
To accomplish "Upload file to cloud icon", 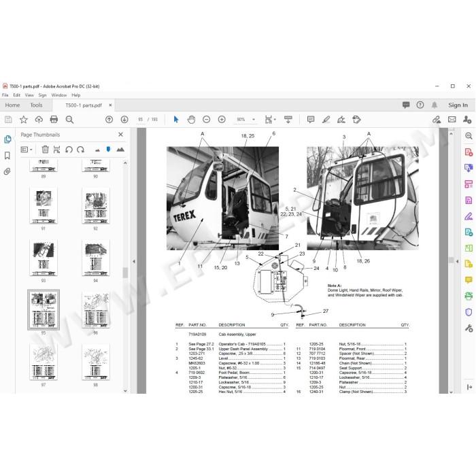I will tap(39, 120).
